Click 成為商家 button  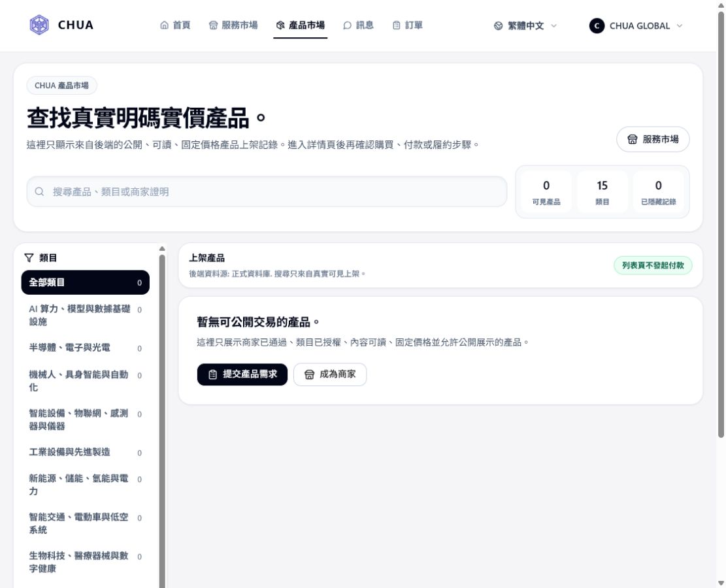pyautogui.click(x=330, y=374)
